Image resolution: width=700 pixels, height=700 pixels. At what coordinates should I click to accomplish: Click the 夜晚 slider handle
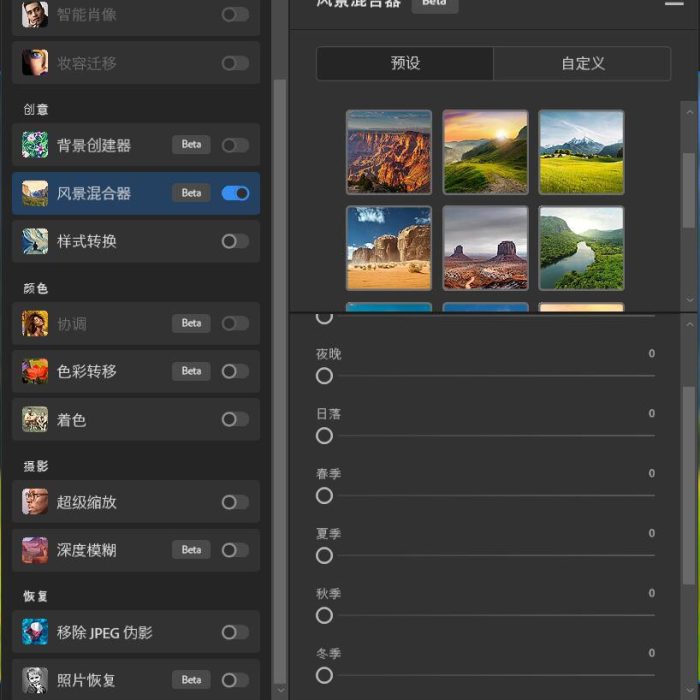coord(324,376)
